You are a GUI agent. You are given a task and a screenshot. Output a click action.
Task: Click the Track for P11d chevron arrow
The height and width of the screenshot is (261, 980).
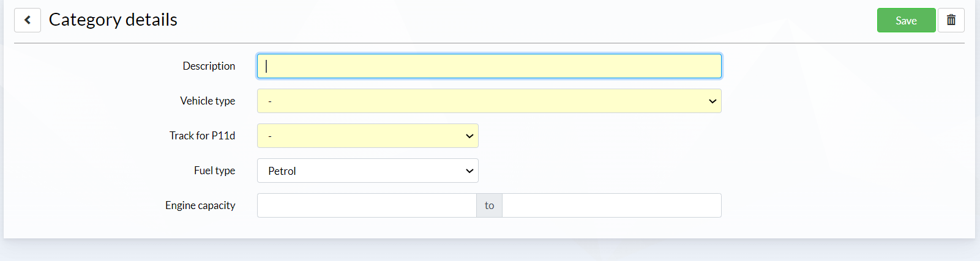tap(469, 136)
